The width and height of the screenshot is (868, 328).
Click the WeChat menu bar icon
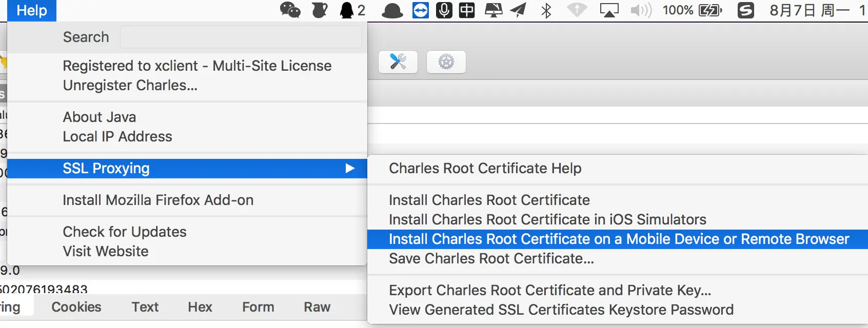[290, 10]
